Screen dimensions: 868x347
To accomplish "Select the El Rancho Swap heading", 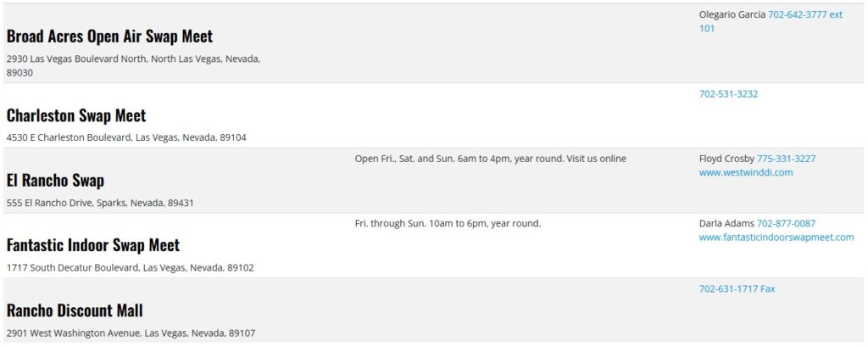I will click(55, 181).
